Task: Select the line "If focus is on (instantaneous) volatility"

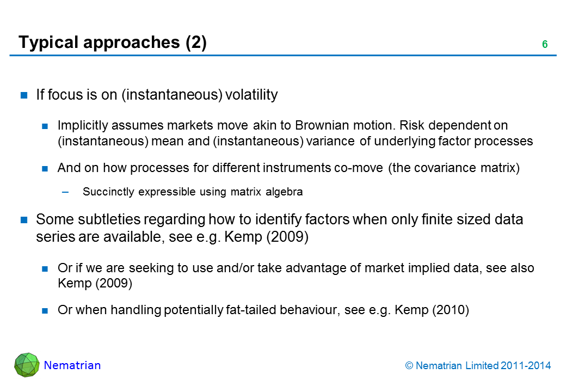Action: pos(157,95)
